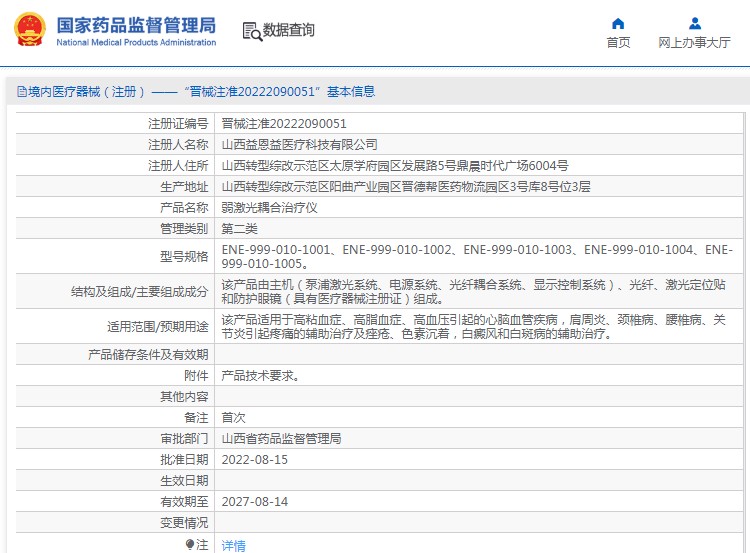This screenshot has height=553, width=750.
Task: Click the 适用范围 intended use text
Action: click(x=474, y=326)
